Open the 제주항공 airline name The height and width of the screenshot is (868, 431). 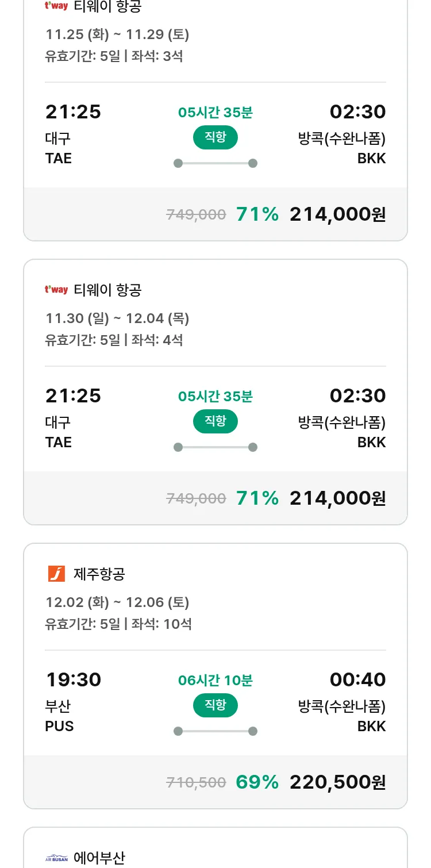(x=99, y=574)
